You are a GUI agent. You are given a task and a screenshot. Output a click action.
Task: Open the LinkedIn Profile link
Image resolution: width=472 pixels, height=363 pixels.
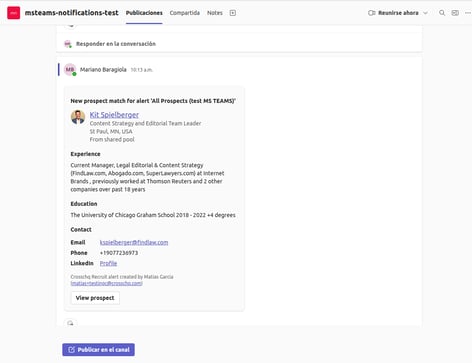coord(108,263)
